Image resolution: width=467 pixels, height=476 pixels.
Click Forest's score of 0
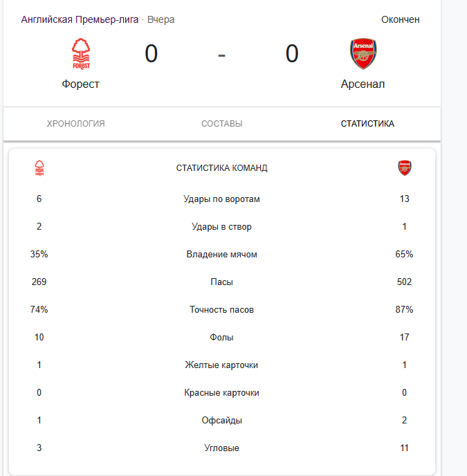coord(152,54)
